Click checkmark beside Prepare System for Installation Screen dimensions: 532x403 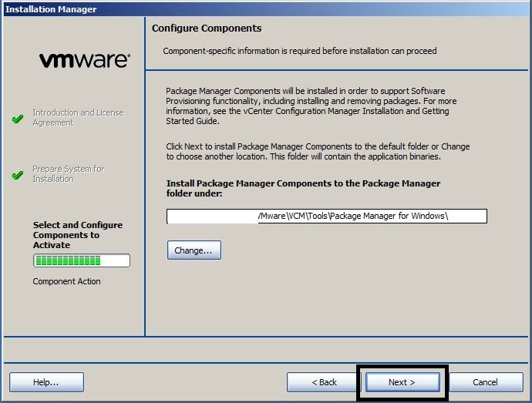[x=18, y=175]
